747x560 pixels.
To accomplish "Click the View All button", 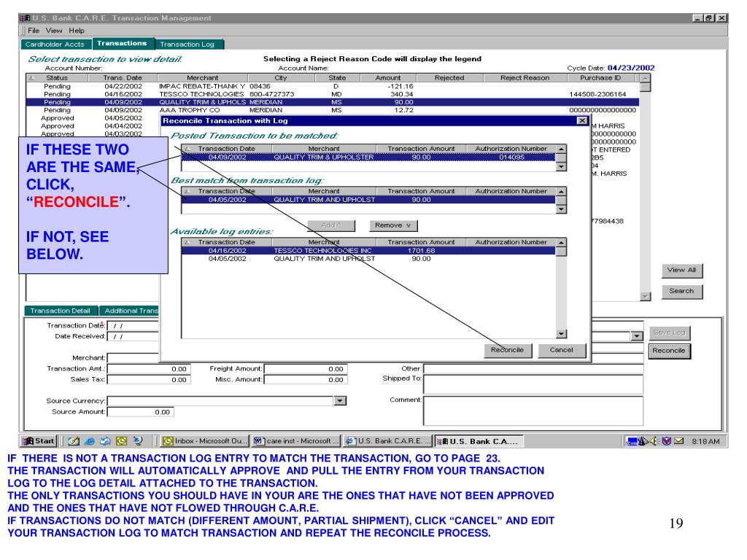I will (x=682, y=270).
